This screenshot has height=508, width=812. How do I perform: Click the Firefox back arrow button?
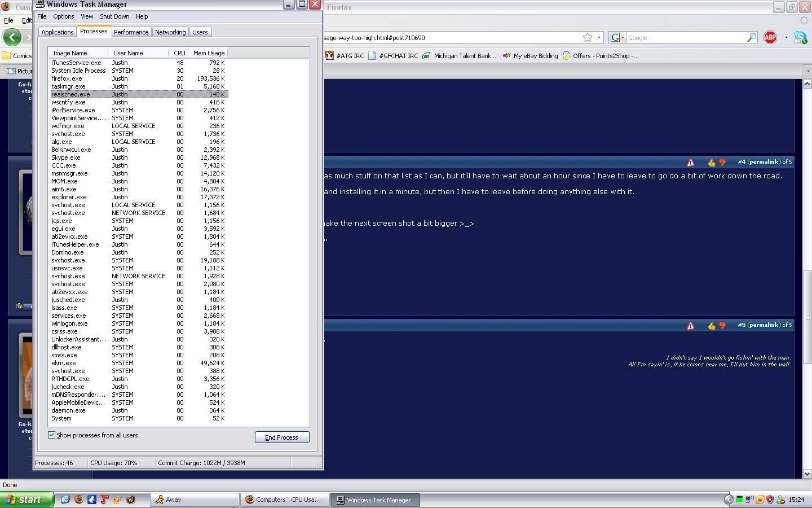pos(12,37)
